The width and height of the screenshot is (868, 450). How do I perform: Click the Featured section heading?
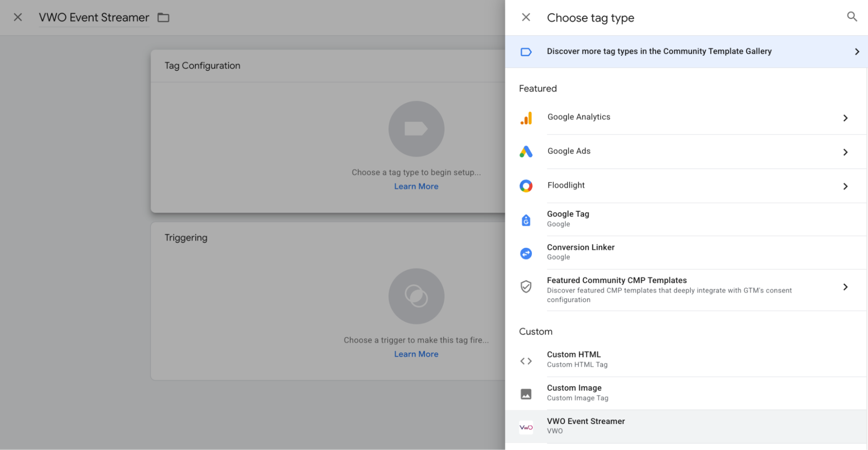click(x=538, y=89)
